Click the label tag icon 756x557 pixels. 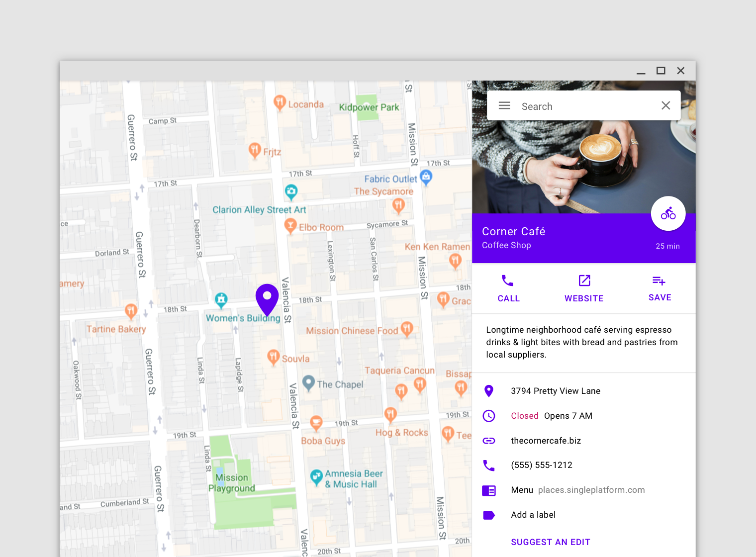489,515
